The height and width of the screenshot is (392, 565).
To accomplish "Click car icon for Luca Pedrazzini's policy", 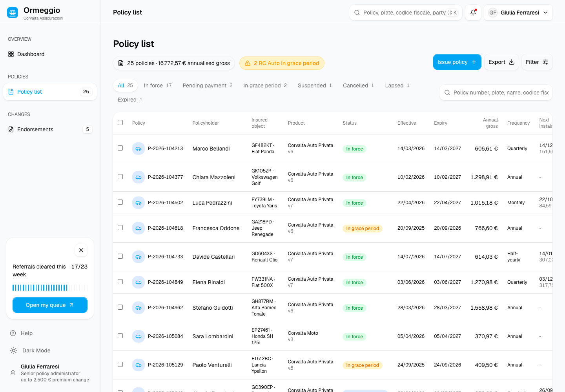I will (x=139, y=203).
